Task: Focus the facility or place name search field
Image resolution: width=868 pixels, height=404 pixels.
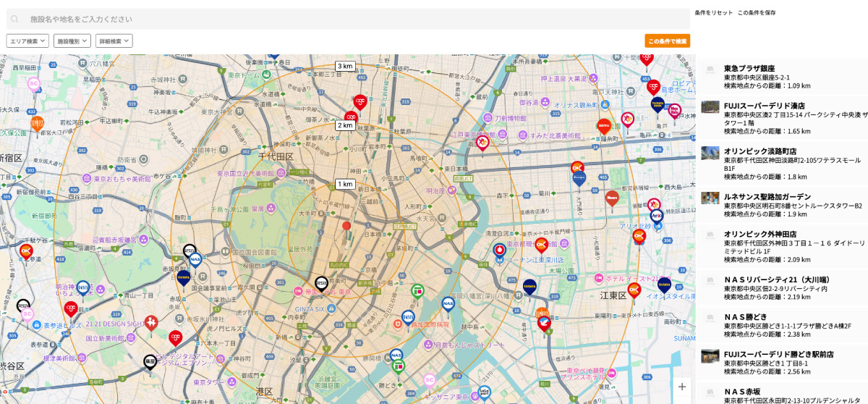Action: [x=354, y=19]
